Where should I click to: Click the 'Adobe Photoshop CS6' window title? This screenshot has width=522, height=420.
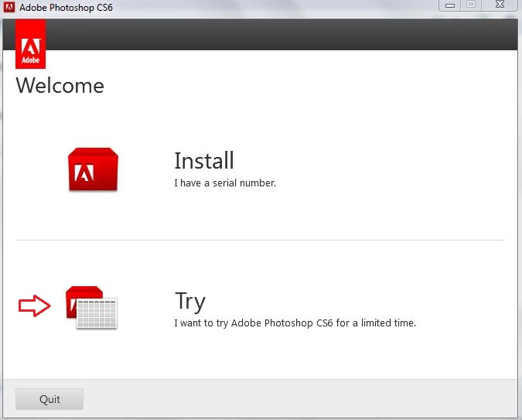click(66, 7)
